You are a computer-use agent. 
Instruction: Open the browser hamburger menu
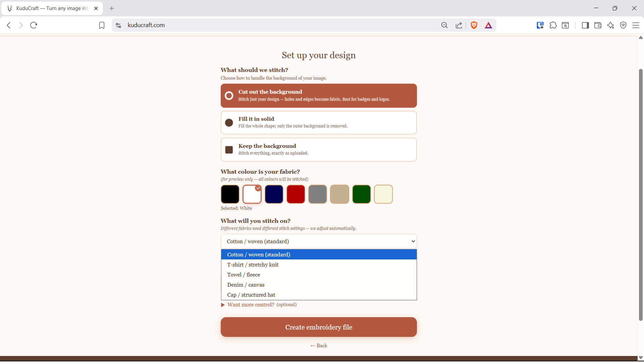click(x=636, y=25)
